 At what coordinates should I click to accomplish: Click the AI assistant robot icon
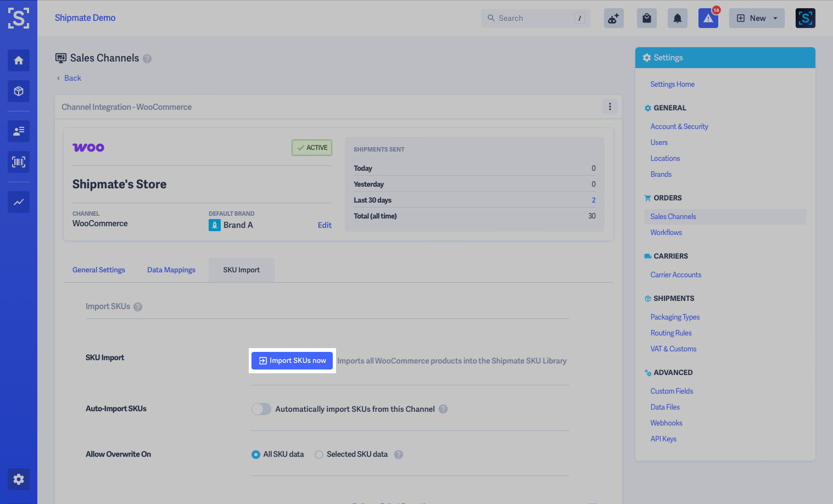pyautogui.click(x=614, y=18)
